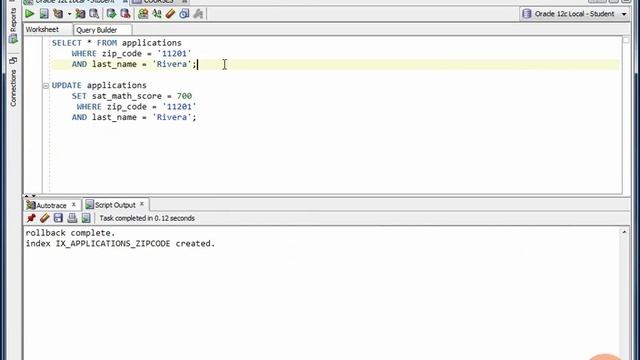Click the corner marker above the editor scrollbar
This screenshot has height=360, width=640.
pyautogui.click(x=626, y=40)
